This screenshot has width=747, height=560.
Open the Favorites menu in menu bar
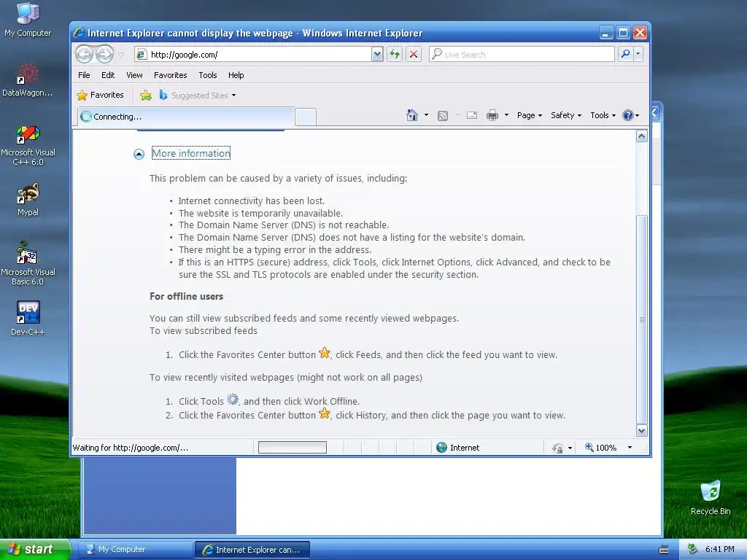click(x=170, y=75)
